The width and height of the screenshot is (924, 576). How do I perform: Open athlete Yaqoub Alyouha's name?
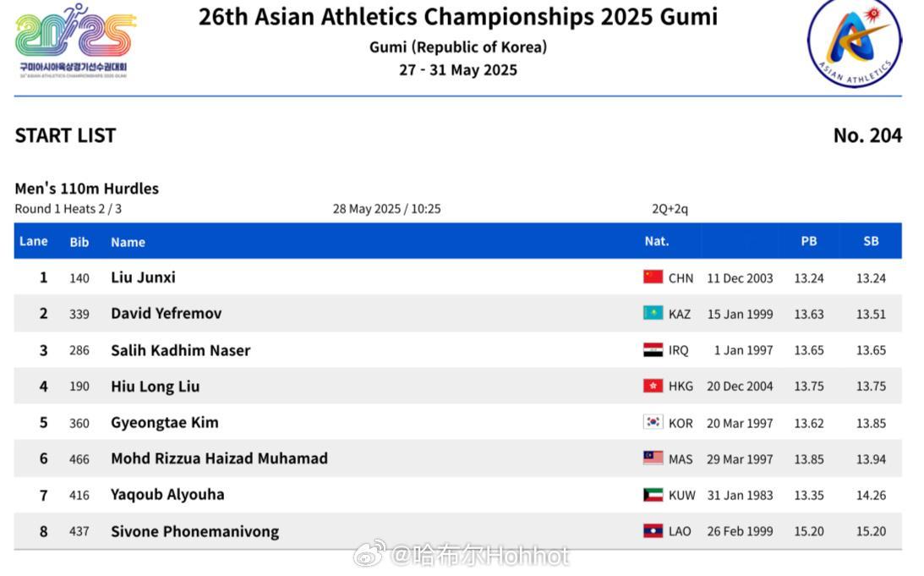tap(167, 495)
